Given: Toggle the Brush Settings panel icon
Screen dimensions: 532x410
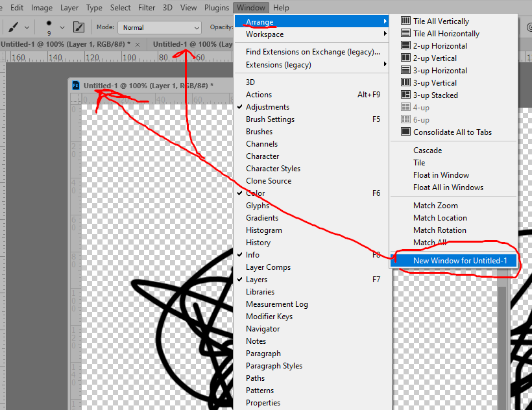Looking at the screenshot, I should pyautogui.click(x=79, y=27).
